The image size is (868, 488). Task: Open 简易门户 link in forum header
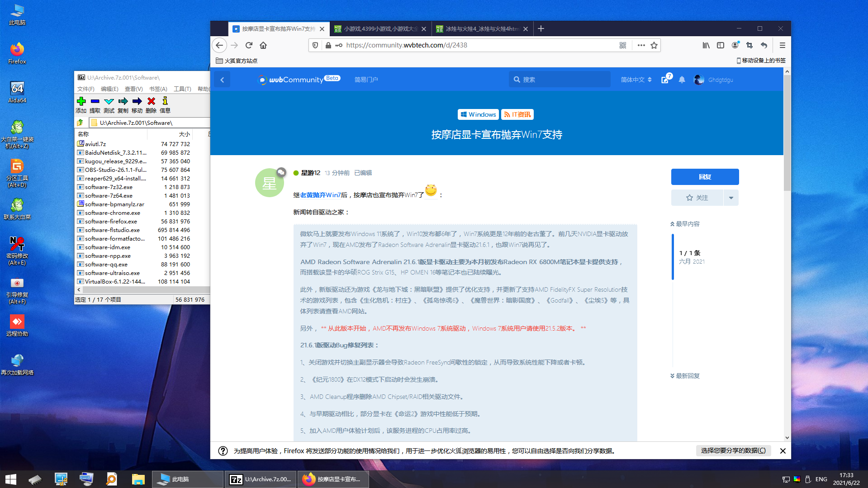[x=366, y=80]
